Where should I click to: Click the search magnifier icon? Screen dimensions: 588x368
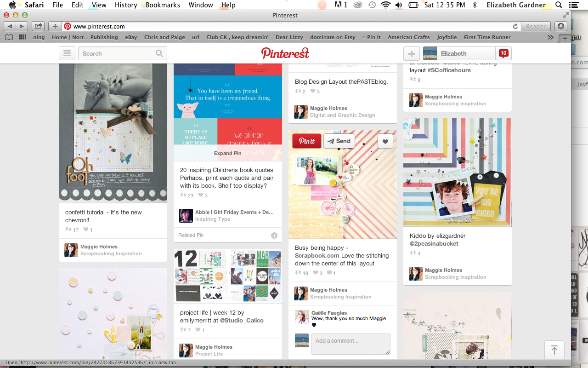point(159,53)
